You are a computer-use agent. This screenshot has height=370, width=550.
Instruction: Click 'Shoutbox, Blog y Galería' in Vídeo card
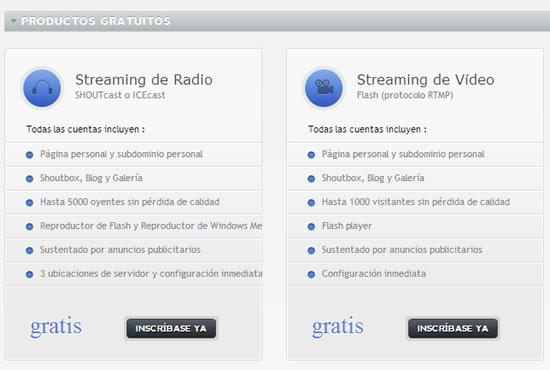point(373,178)
